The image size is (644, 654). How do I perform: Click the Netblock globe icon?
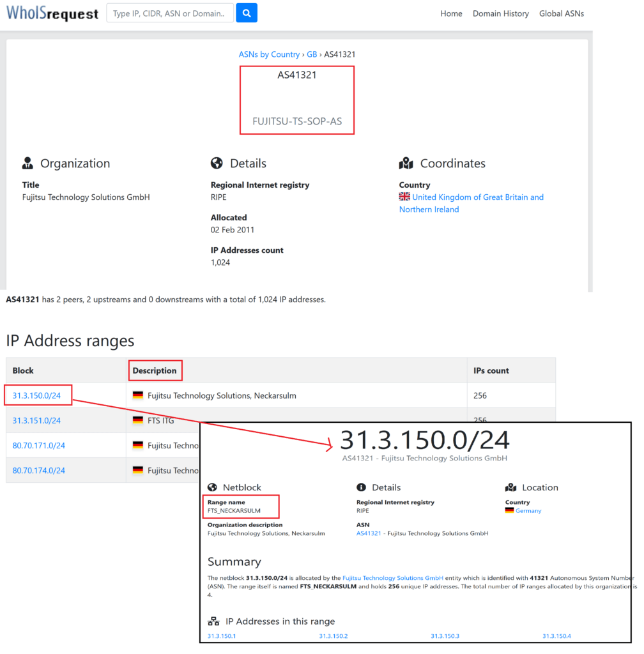pyautogui.click(x=212, y=487)
